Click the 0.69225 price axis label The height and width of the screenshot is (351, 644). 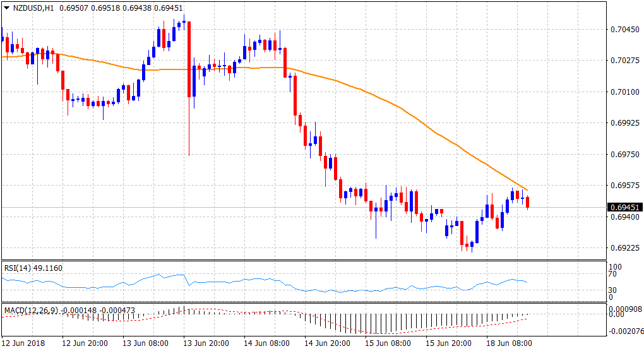(624, 248)
